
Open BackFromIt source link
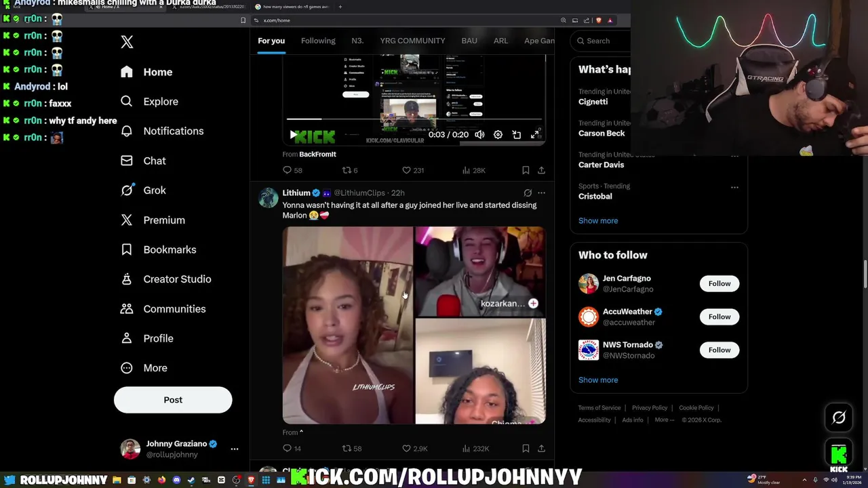point(317,155)
